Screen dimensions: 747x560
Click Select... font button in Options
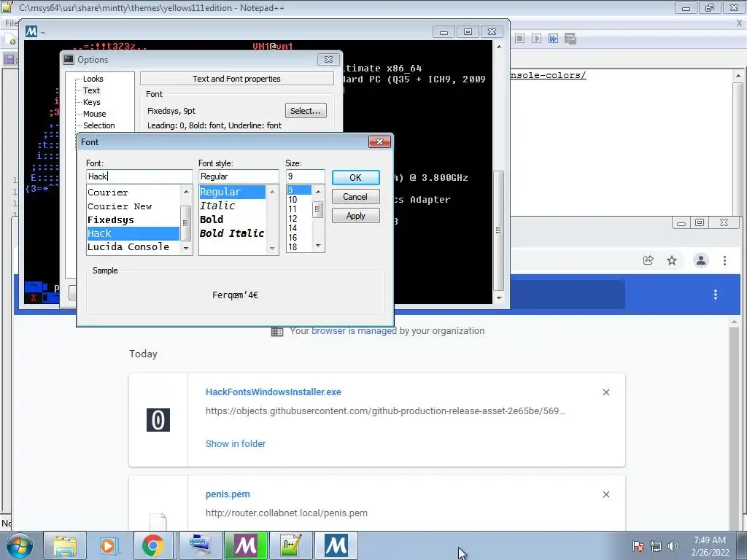pyautogui.click(x=306, y=111)
